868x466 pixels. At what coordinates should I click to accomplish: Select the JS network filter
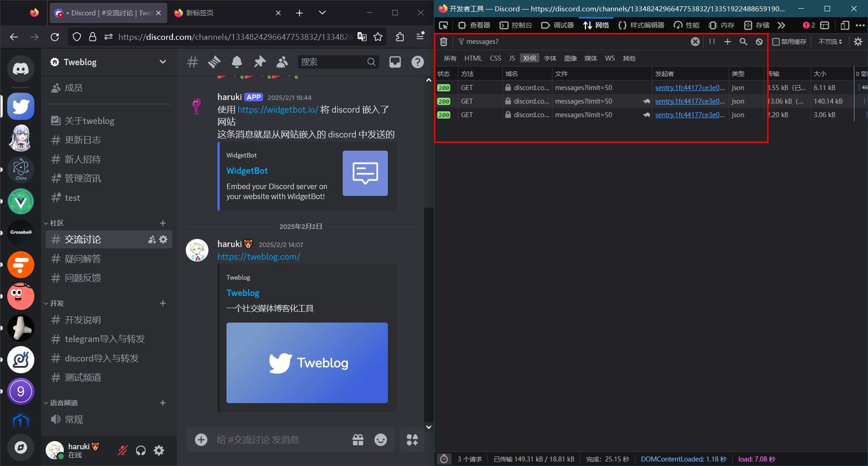512,58
